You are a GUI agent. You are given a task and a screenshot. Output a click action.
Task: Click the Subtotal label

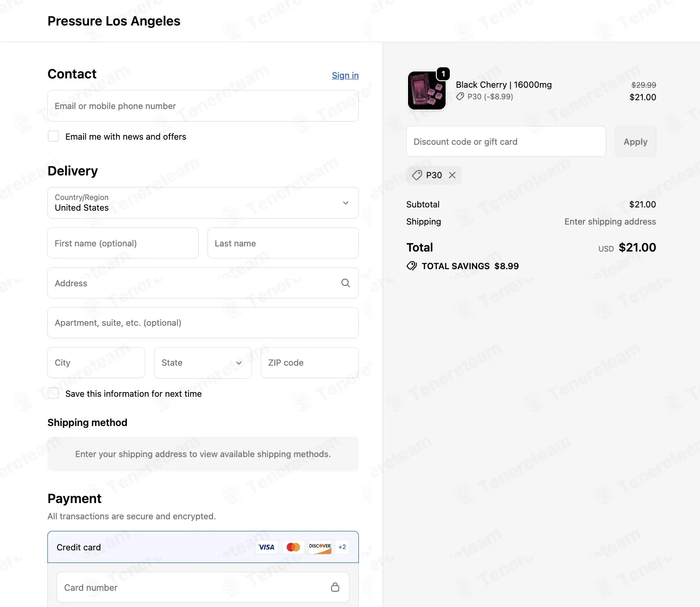point(423,204)
